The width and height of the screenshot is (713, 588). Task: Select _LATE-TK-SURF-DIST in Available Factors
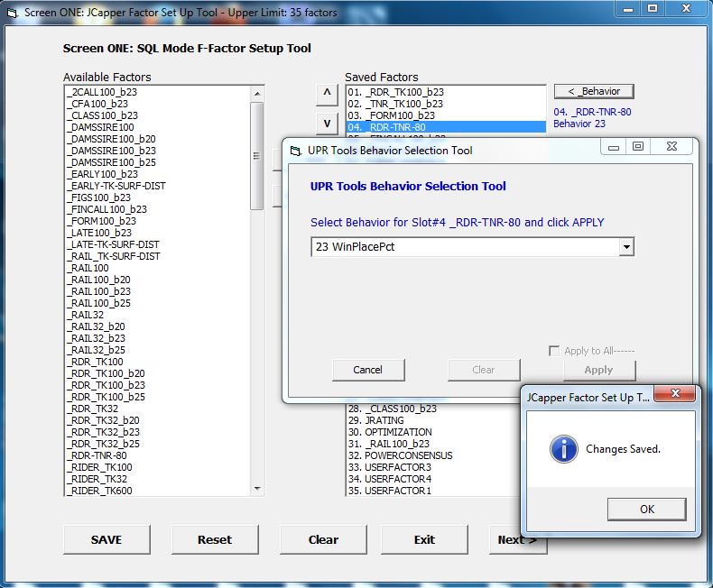(157, 244)
